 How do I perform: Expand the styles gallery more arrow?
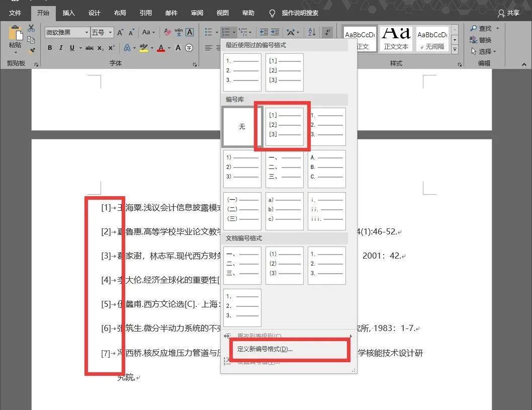click(x=455, y=49)
